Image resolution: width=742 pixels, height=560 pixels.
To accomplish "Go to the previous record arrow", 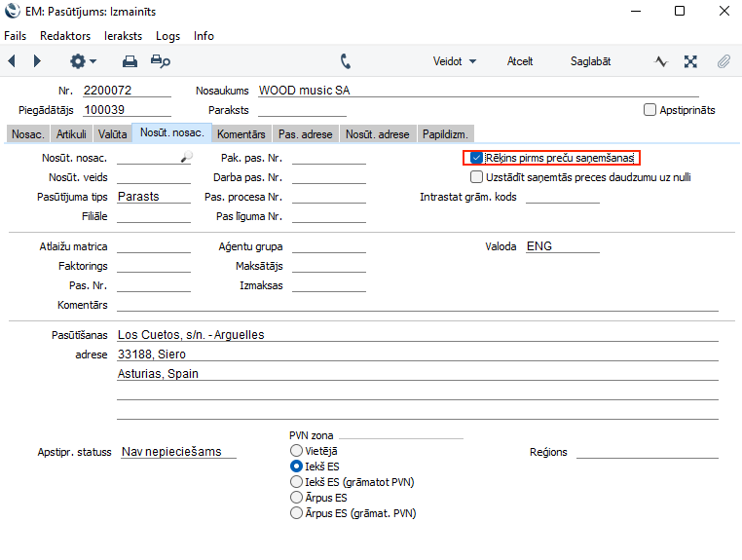I will pos(12,61).
